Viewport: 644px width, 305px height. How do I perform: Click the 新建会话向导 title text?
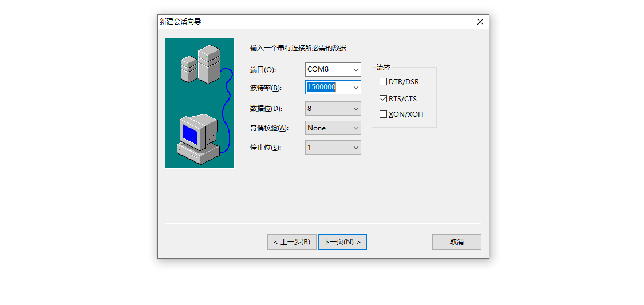tap(180, 22)
